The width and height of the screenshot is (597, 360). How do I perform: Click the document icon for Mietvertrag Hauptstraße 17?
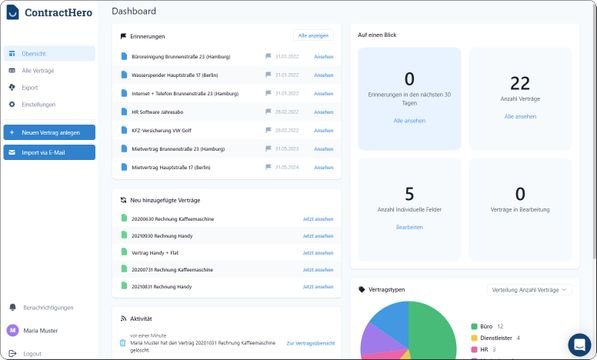pyautogui.click(x=124, y=167)
